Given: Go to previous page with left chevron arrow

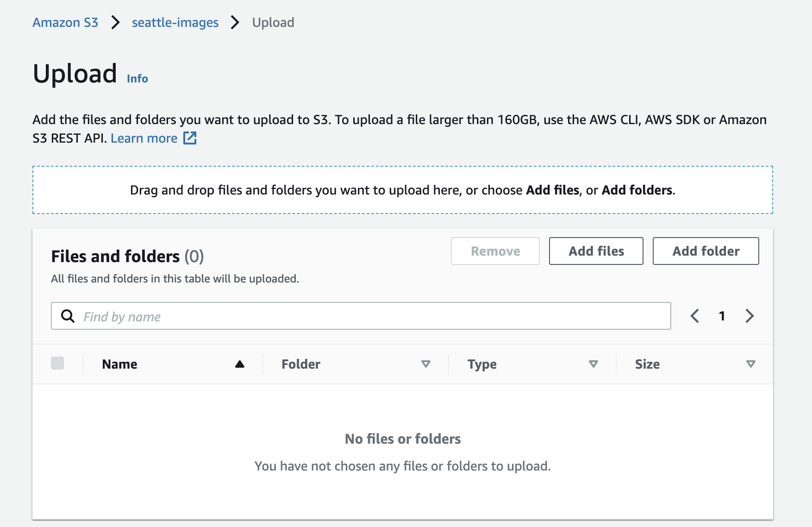Looking at the screenshot, I should pyautogui.click(x=694, y=316).
